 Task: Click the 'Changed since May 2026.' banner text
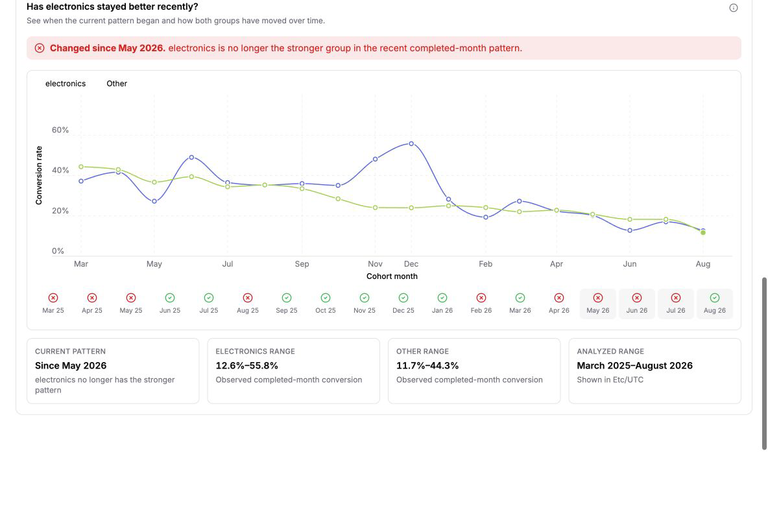pos(108,48)
